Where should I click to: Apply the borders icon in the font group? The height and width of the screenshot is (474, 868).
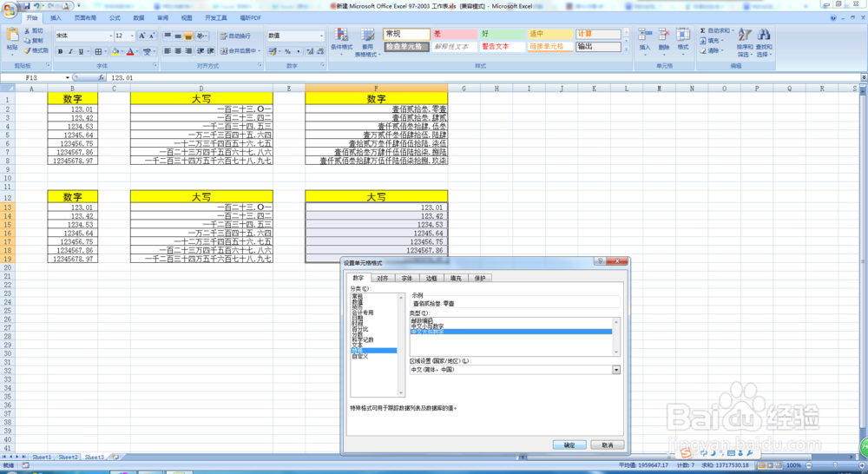[x=98, y=51]
